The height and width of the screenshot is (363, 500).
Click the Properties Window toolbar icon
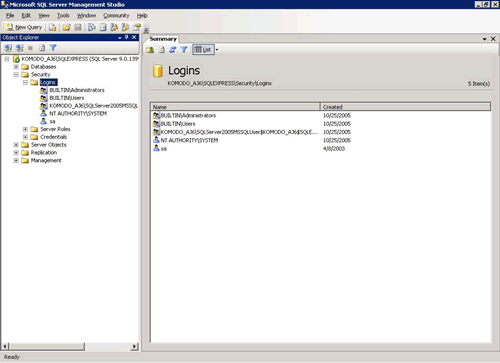pos(137,27)
